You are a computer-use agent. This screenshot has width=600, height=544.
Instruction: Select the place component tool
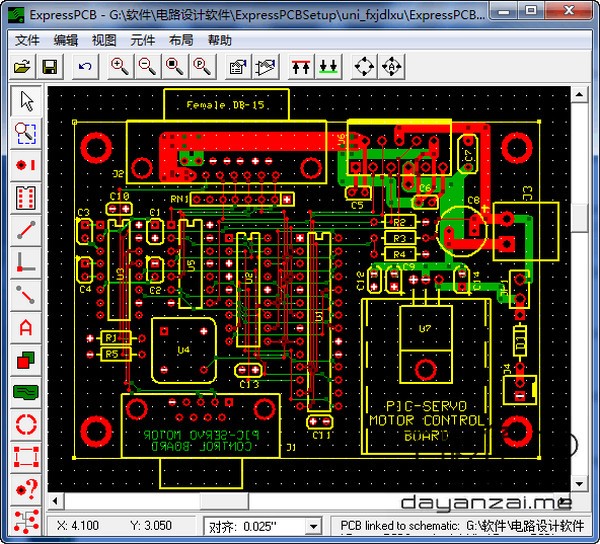[x=26, y=198]
